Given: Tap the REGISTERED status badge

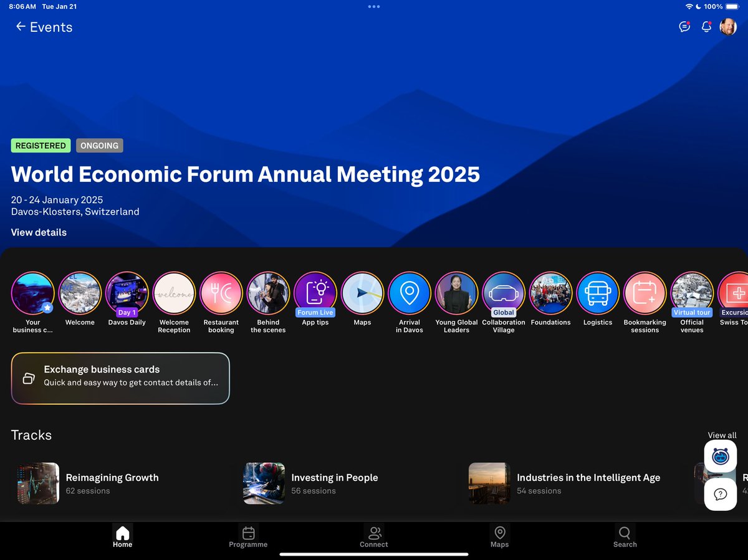Looking at the screenshot, I should tap(41, 146).
